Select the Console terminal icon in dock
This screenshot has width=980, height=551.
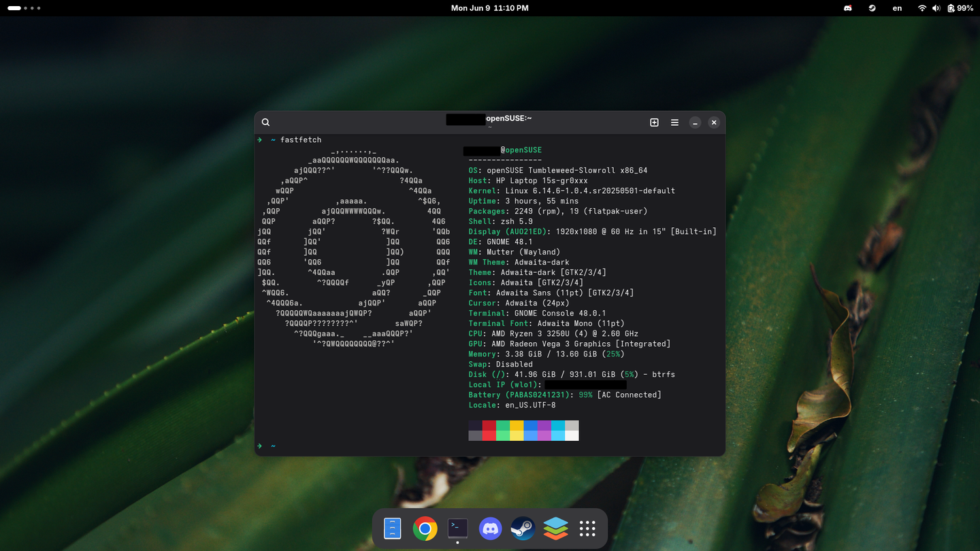(x=457, y=529)
